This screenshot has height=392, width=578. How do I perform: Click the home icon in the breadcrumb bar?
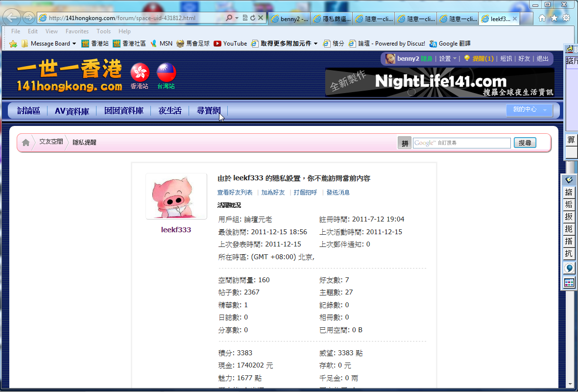coord(25,142)
